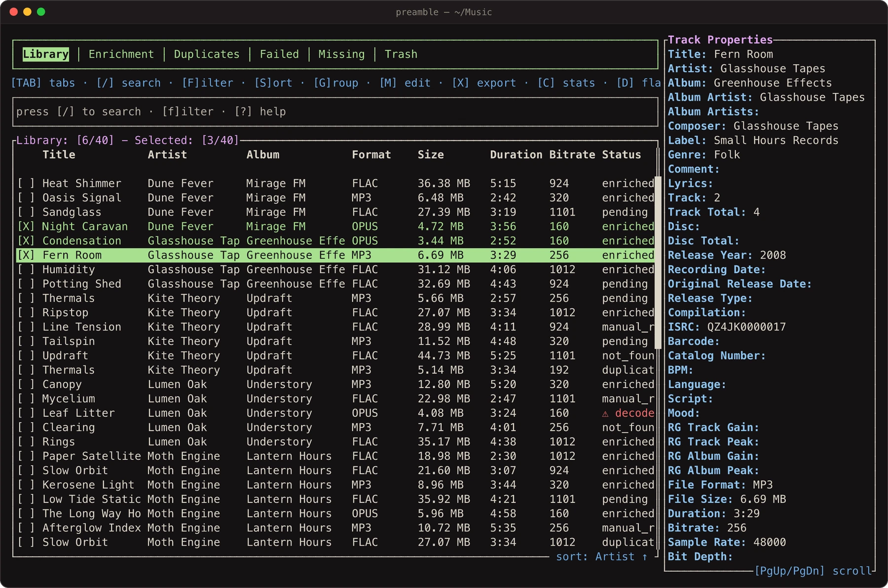Check the Heat Shimmer row checkbox
This screenshot has width=888, height=588.
coord(26,184)
